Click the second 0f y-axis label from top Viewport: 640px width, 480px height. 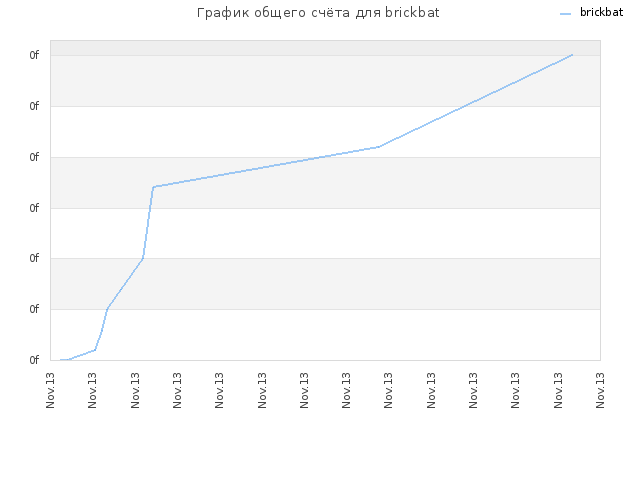[x=34, y=106]
